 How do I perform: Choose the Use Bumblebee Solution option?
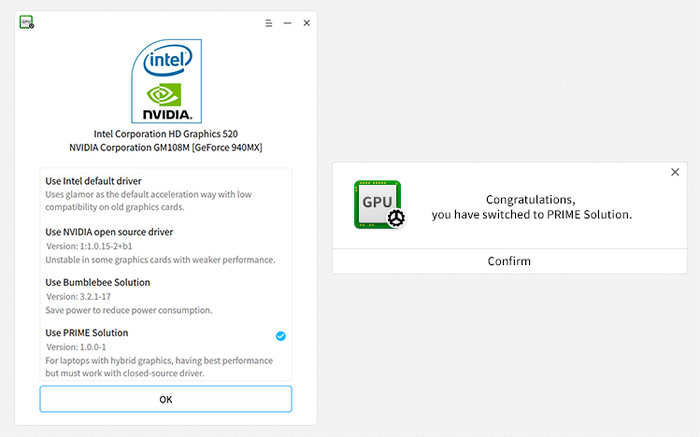click(x=98, y=282)
